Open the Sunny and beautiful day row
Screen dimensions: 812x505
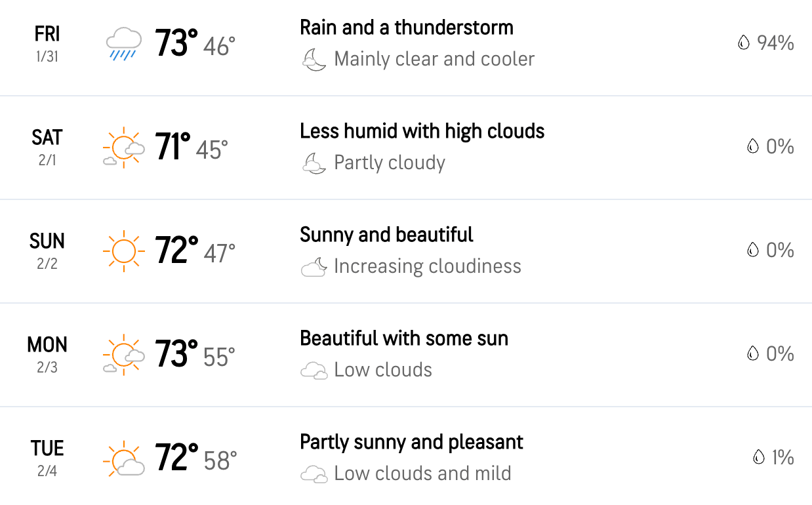tap(406, 251)
